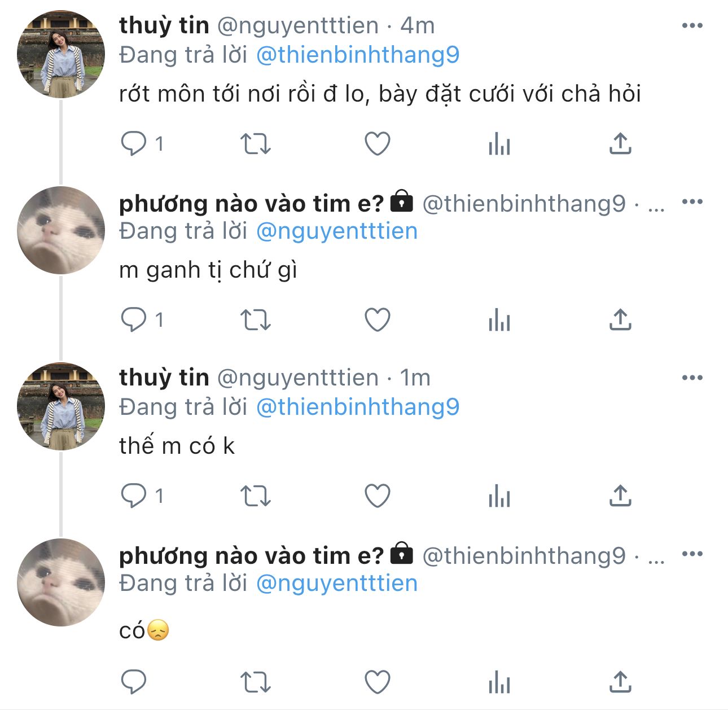Open more options on "m ganh tị" tweet
Viewport: 728px width, 710px height.
692,202
